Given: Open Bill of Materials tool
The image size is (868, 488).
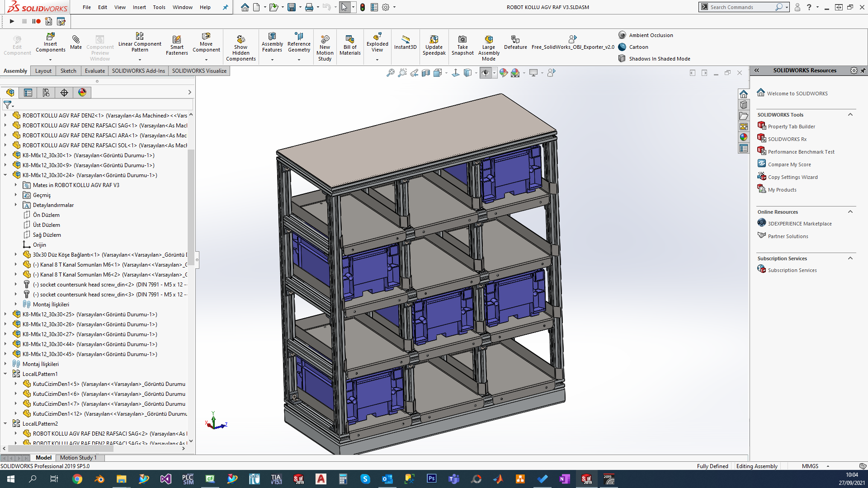Looking at the screenshot, I should 350,40.
